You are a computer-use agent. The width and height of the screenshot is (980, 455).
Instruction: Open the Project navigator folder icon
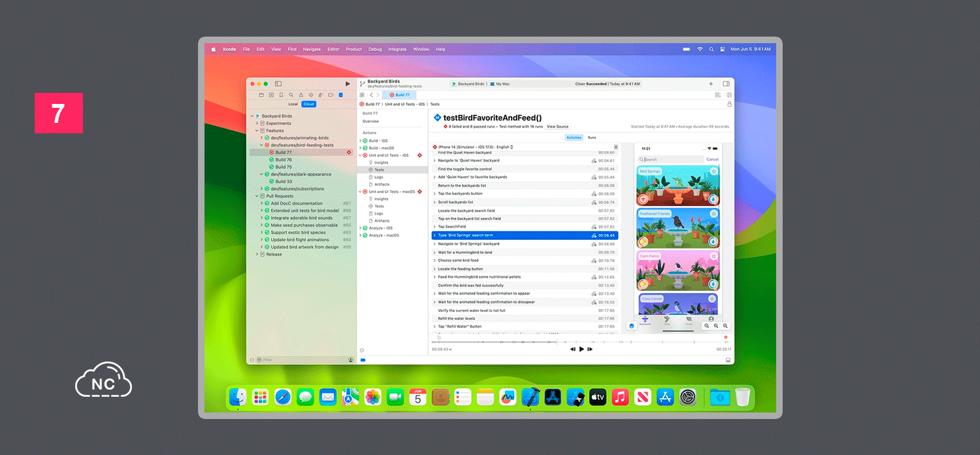tap(261, 95)
